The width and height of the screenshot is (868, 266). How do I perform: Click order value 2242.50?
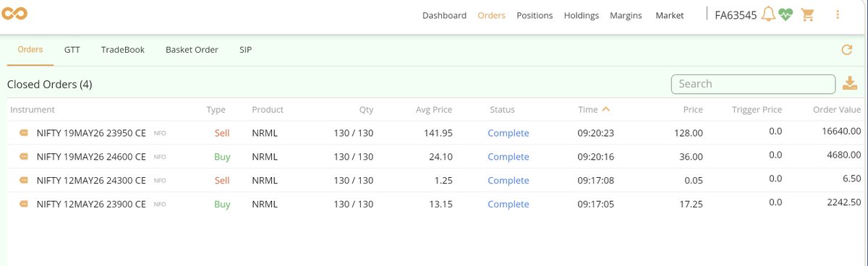click(x=845, y=202)
